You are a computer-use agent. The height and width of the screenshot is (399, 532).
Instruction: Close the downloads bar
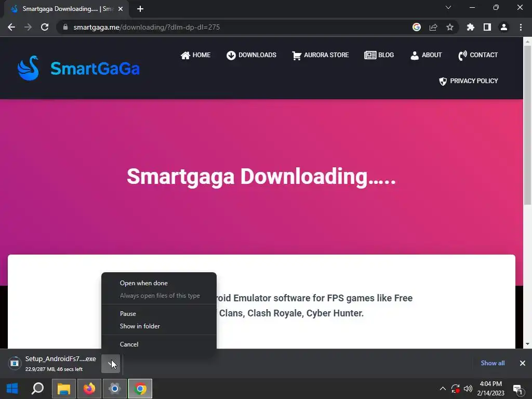pyautogui.click(x=523, y=363)
